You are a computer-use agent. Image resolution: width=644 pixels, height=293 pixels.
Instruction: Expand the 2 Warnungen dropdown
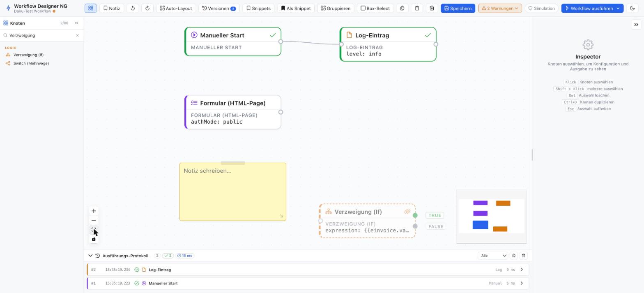(500, 8)
